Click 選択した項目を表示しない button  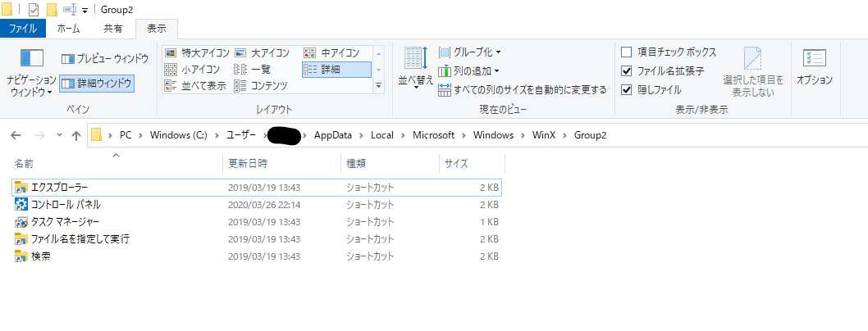753,72
